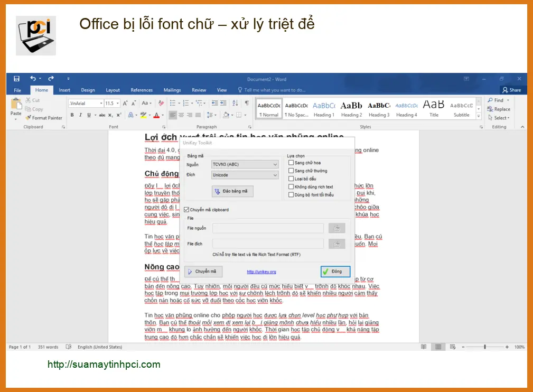Click the Share button
Image resolution: width=533 pixels, height=392 pixels.
point(512,90)
